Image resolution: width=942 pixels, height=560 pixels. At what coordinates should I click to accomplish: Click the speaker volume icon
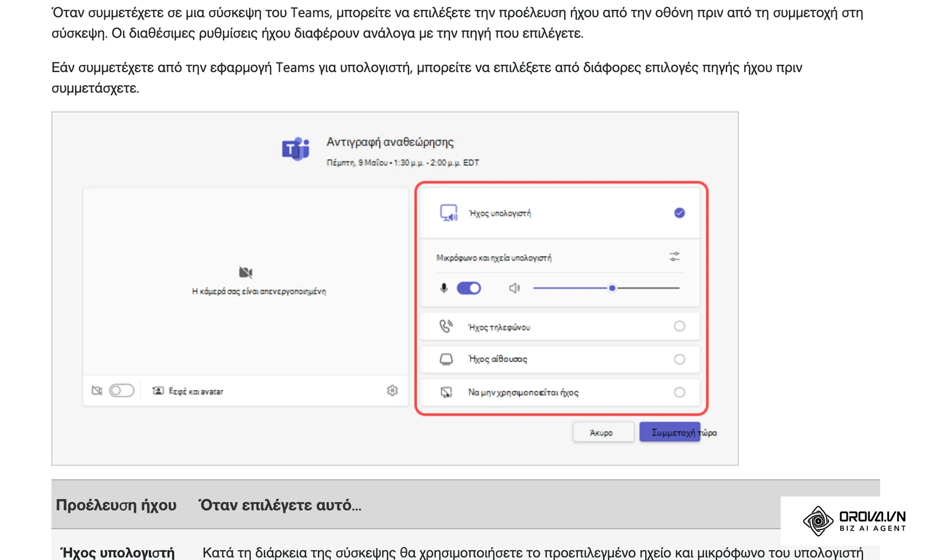click(515, 288)
